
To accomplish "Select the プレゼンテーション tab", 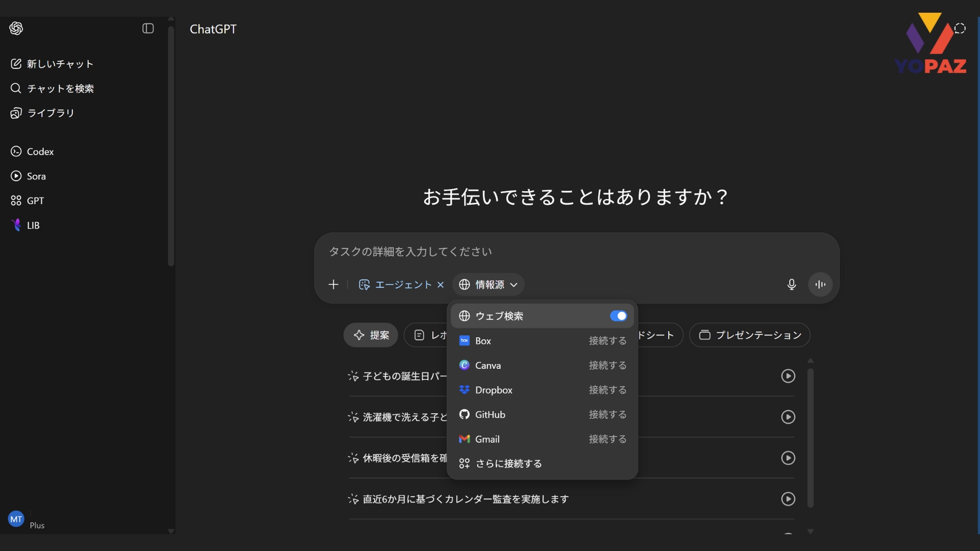I will pos(749,335).
